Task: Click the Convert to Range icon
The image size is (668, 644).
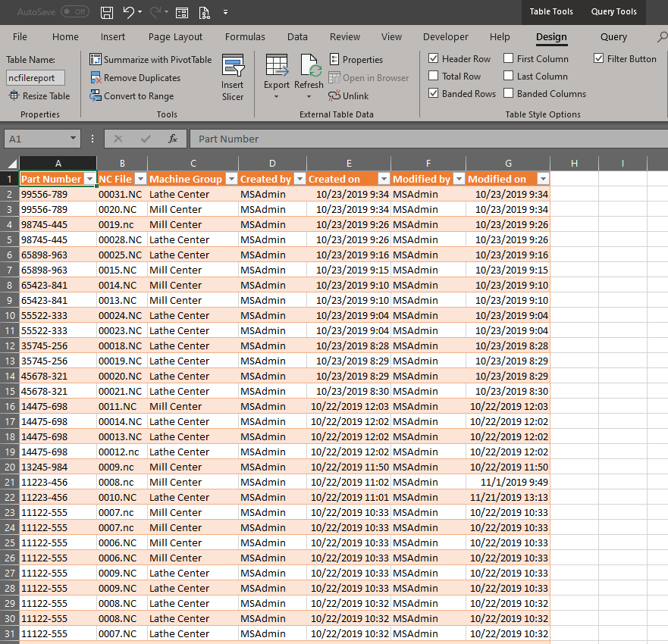Action: [x=96, y=95]
